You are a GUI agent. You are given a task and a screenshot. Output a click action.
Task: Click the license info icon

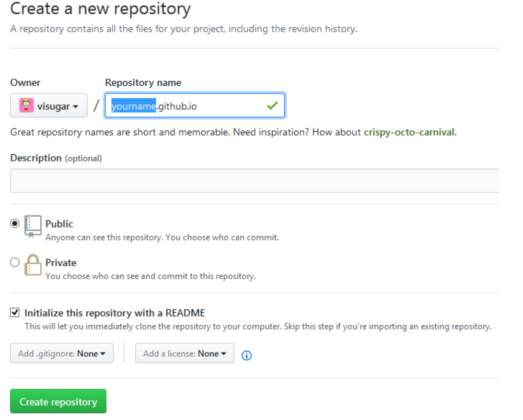246,355
